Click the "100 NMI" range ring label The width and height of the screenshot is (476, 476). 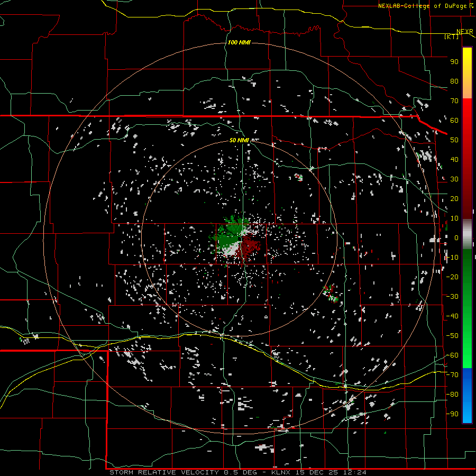[x=239, y=42]
